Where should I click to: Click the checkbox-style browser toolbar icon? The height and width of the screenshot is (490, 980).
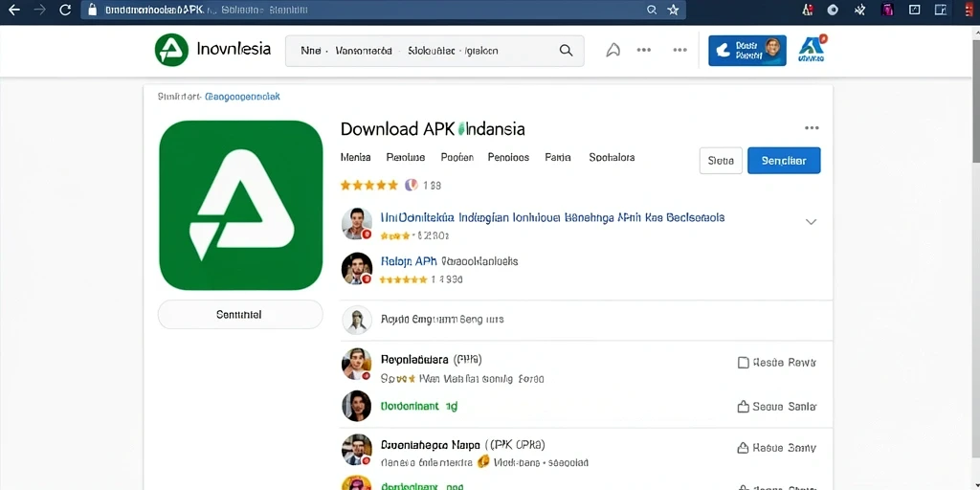coord(914,10)
